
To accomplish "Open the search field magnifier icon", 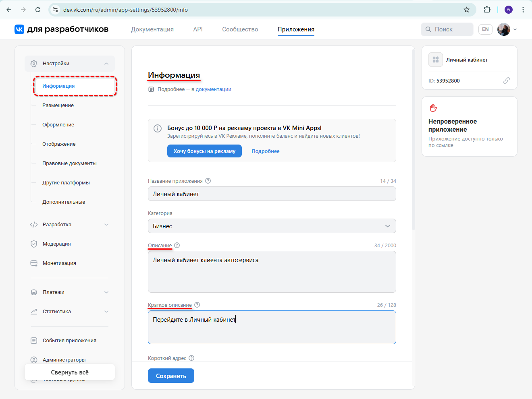I will pyautogui.click(x=428, y=29).
